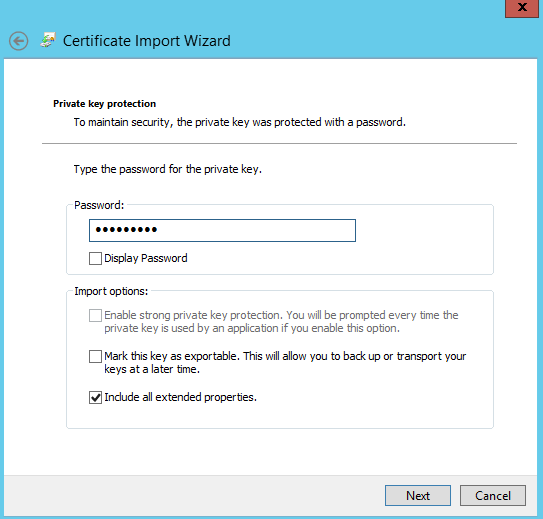
Task: Click the Enable strong private key protection label
Action: point(281,322)
